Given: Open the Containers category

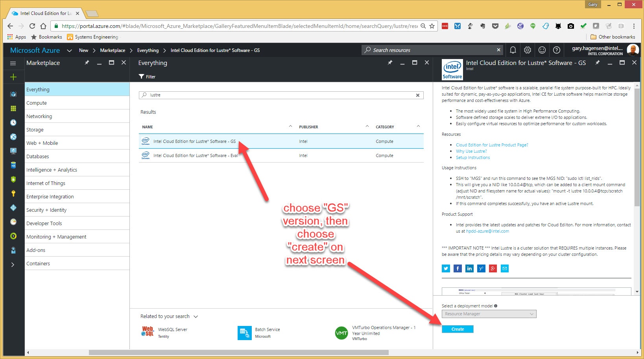Looking at the screenshot, I should tap(77, 263).
